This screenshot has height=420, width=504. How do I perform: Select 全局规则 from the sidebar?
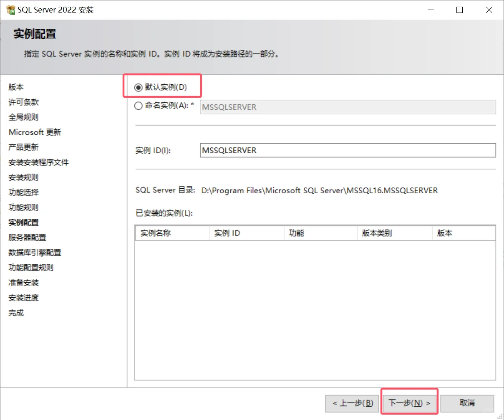pyautogui.click(x=23, y=117)
